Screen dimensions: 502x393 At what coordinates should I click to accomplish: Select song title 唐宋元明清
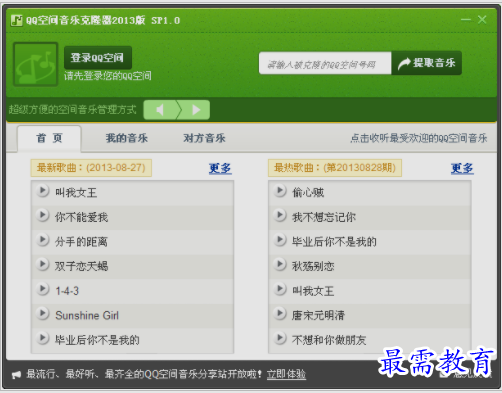pyautogui.click(x=319, y=315)
